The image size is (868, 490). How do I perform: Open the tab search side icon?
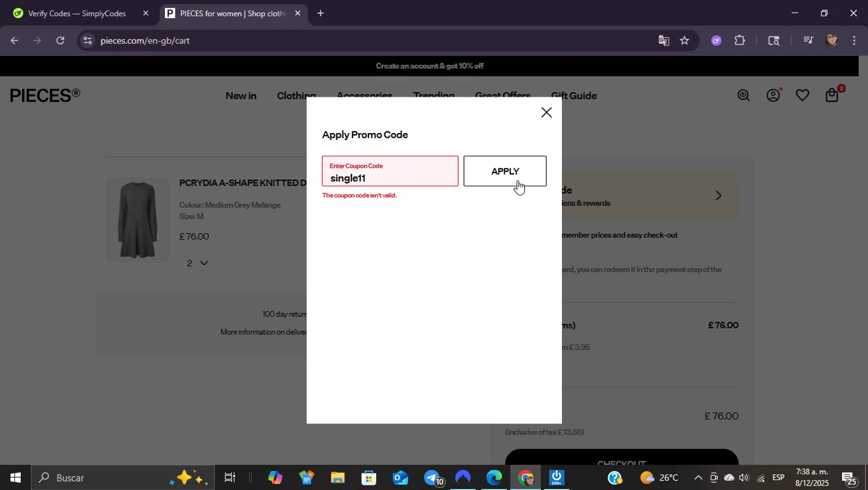pos(774,40)
